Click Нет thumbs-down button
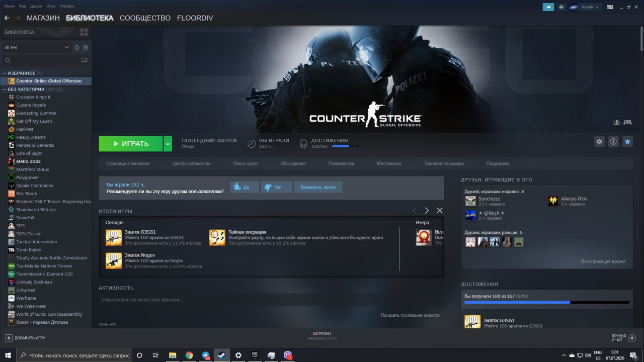Viewport: 644px width, 362px height. [x=276, y=187]
